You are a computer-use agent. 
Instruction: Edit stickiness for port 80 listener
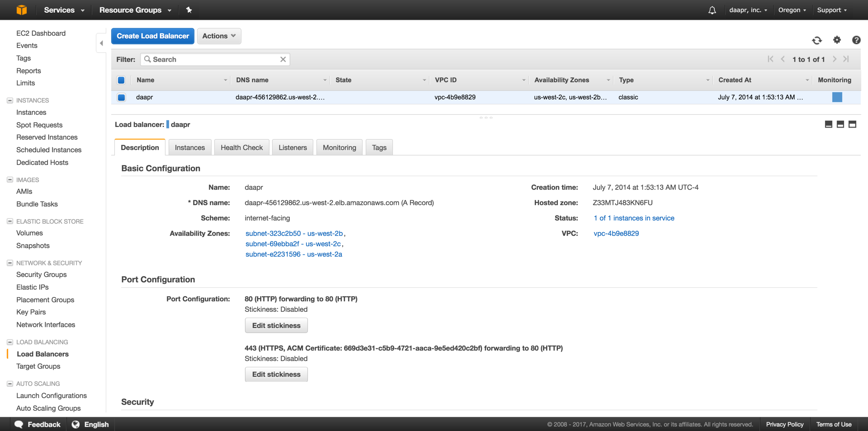tap(276, 326)
